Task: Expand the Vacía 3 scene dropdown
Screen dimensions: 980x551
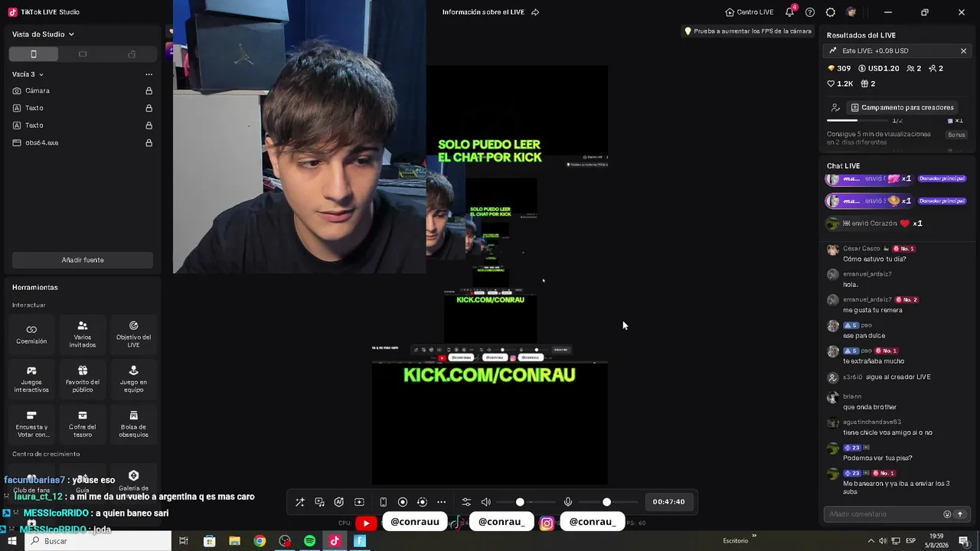Action: [x=28, y=74]
